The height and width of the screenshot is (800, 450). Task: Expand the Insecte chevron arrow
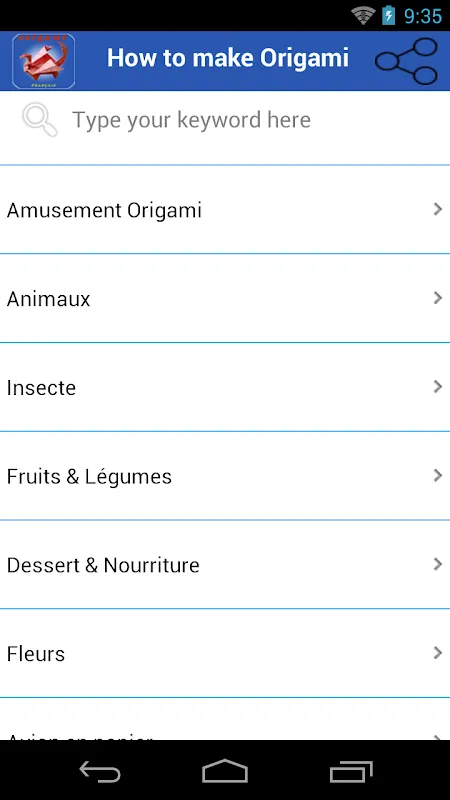pyautogui.click(x=437, y=386)
